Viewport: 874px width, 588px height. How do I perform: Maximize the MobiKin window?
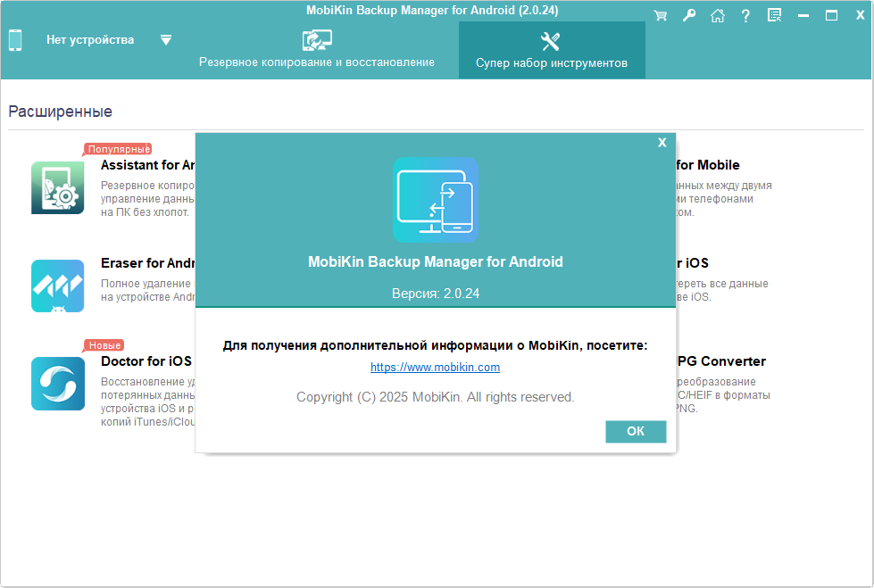pyautogui.click(x=831, y=15)
